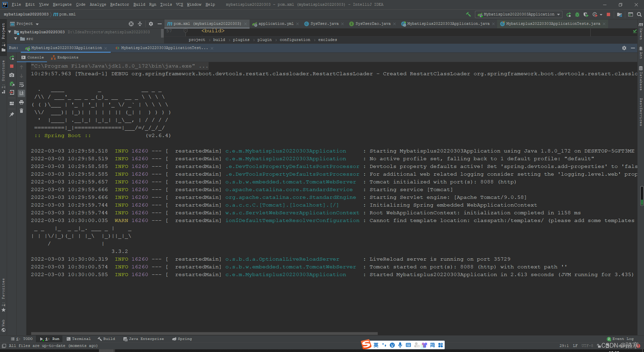The width and height of the screenshot is (644, 352).
Task: Stop process in Run panel sidebar
Action: point(12,67)
